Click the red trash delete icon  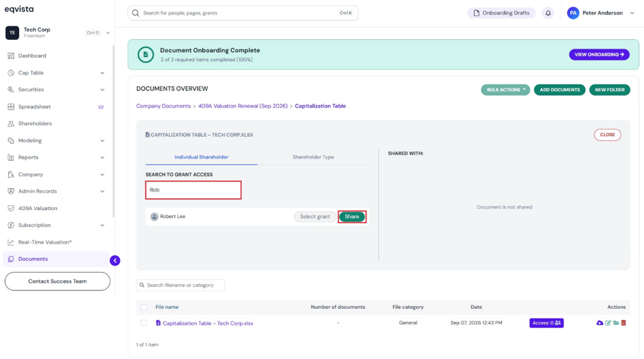(x=623, y=323)
